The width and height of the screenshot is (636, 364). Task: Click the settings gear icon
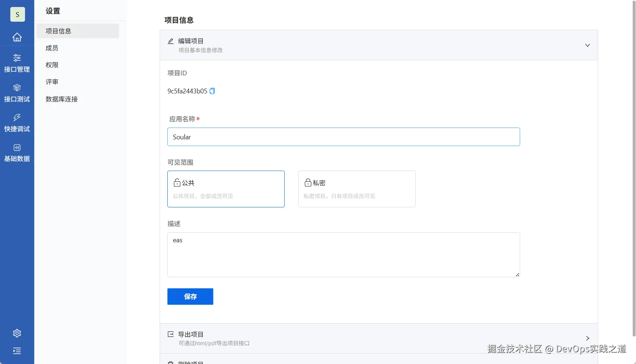(17, 333)
